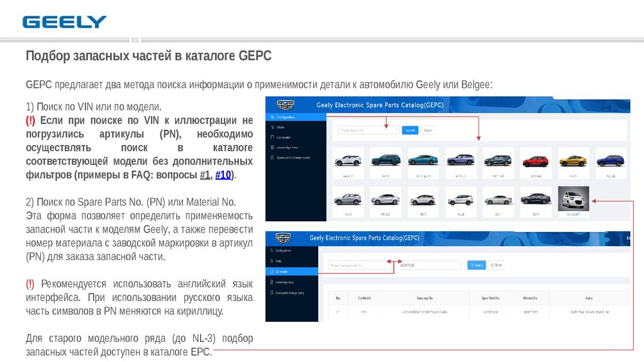Image resolution: width=644 pixels, height=362 pixels.
Task: Select the white SUV thumbnail in the top row
Action: pyautogui.click(x=348, y=160)
